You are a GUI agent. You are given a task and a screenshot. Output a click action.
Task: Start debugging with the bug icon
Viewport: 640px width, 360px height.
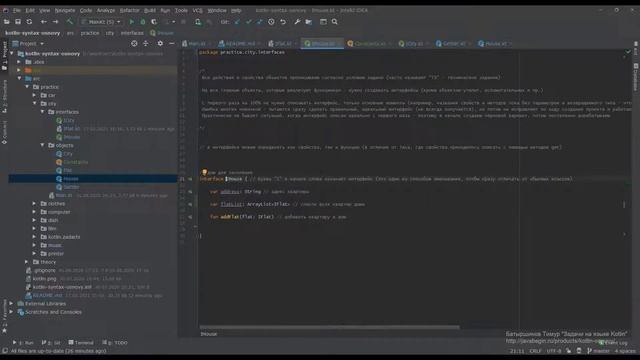143,22
